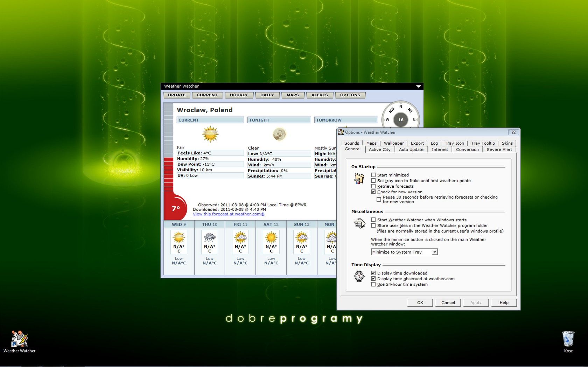This screenshot has width=588, height=367.
Task: Click OK in Options dialog
Action: coord(420,303)
